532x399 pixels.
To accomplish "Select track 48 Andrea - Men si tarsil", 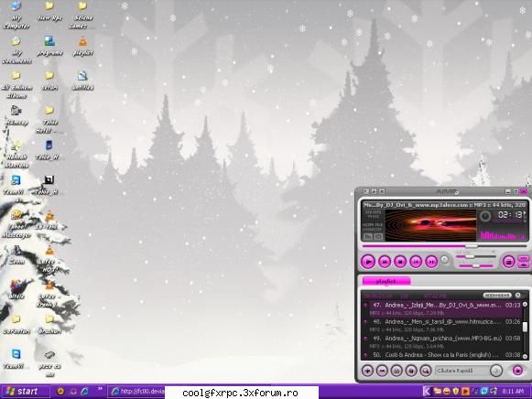I will point(442,325).
